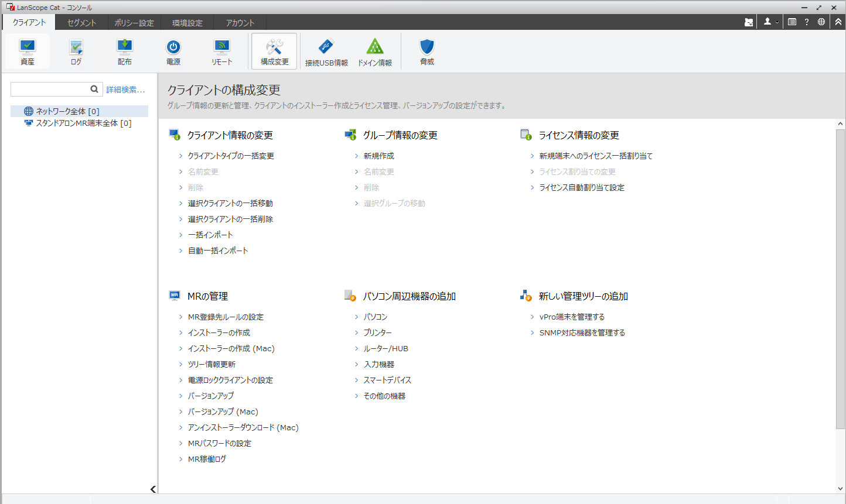
Task: Open the 脅威 (Threat) shield icon
Action: click(427, 52)
